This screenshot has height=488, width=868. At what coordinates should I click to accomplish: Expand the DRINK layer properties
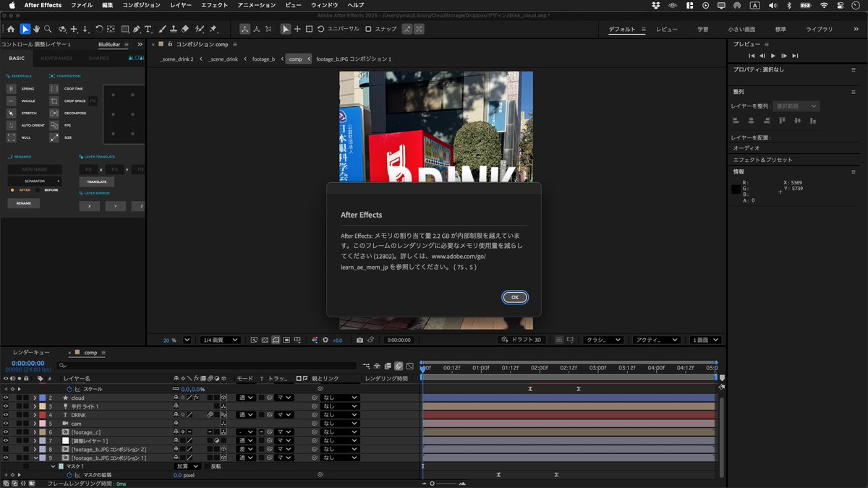click(x=35, y=415)
